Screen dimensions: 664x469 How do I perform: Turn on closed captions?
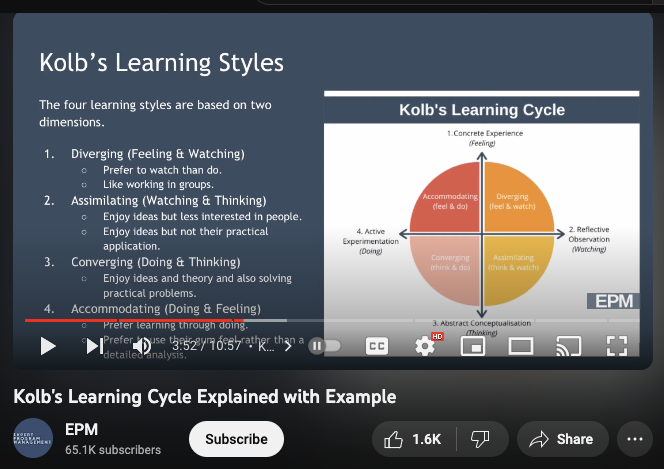click(x=376, y=346)
